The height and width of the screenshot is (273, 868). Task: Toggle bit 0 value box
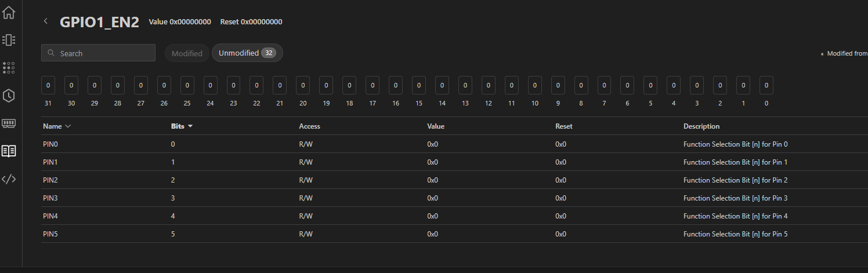(766, 85)
